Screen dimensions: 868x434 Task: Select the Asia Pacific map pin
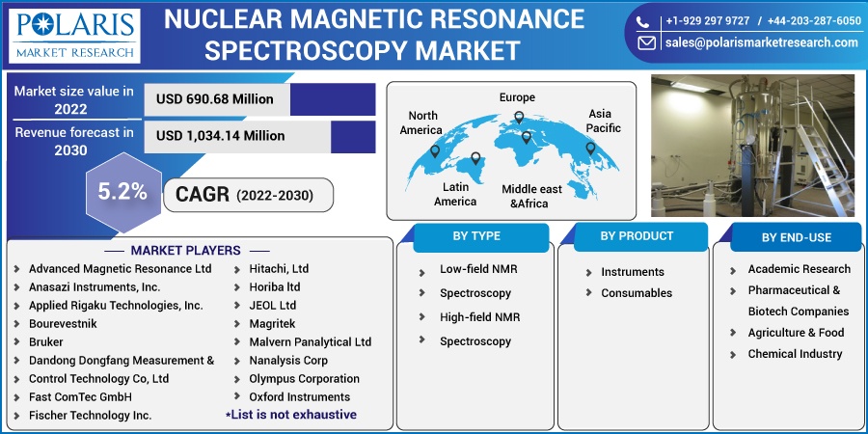[x=590, y=149]
